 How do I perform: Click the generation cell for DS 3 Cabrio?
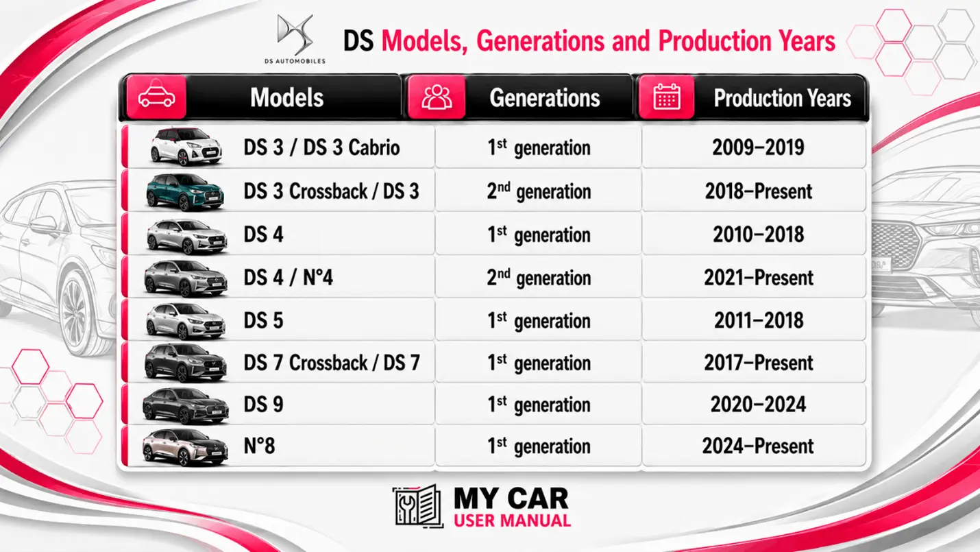(x=539, y=147)
